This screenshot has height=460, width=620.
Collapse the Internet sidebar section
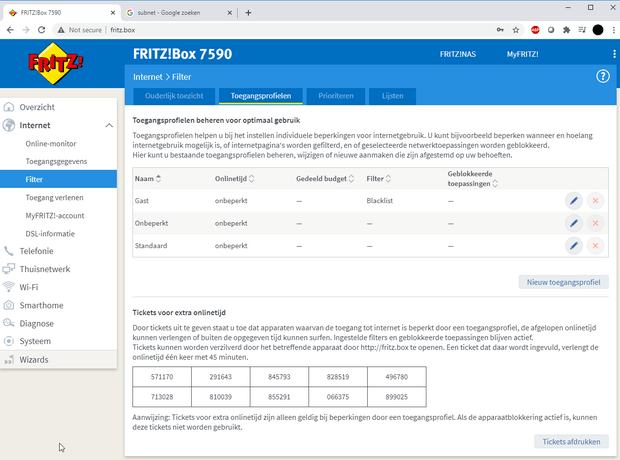click(110, 125)
